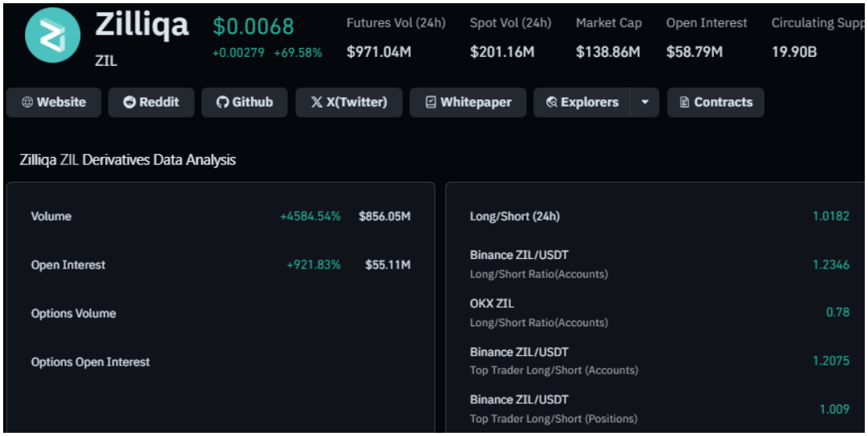This screenshot has width=868, height=436.
Task: Click the Github octocat icon
Action: (x=222, y=103)
